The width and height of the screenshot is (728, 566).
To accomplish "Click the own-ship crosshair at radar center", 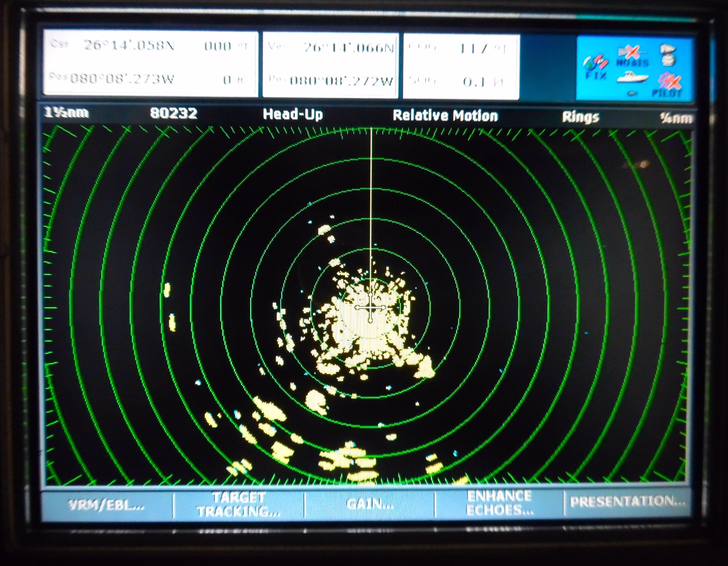I will (371, 307).
